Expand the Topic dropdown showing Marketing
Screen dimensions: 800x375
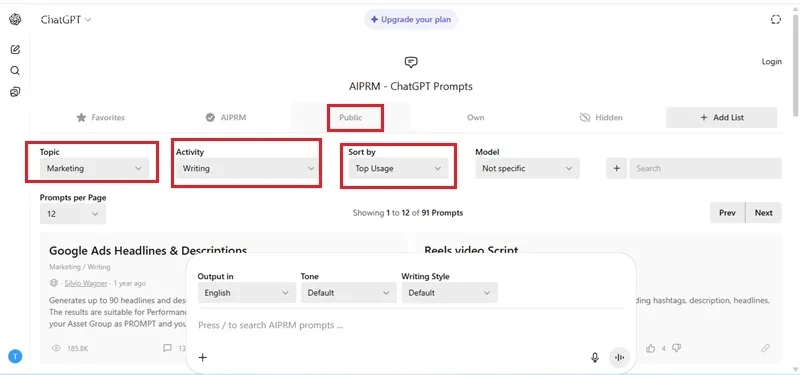(x=94, y=168)
